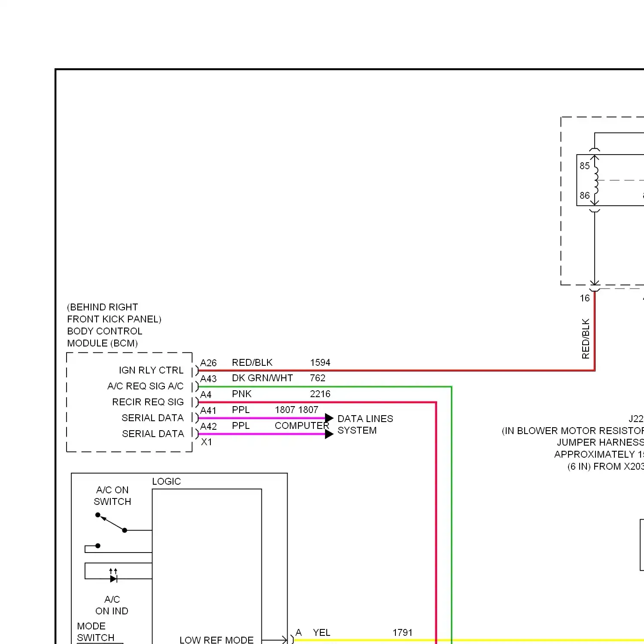The height and width of the screenshot is (644, 644).
Task: Click 'DK GRN/WHT' wire color label
Action: pos(262,378)
